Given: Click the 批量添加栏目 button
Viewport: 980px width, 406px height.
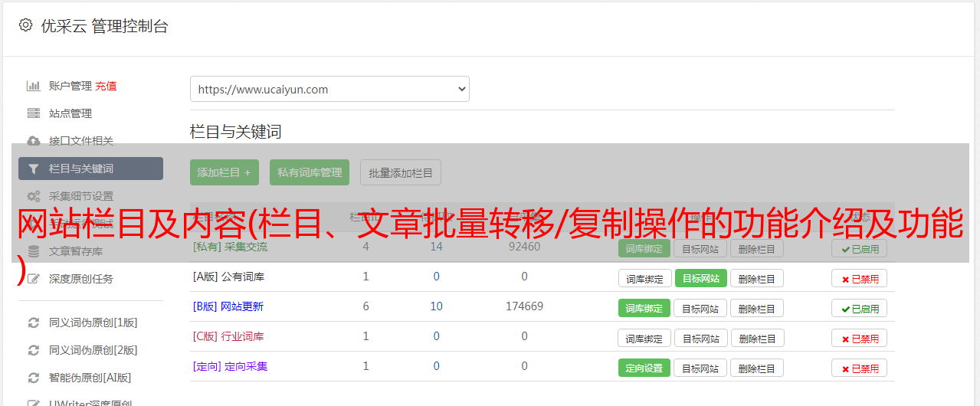Looking at the screenshot, I should pos(401,172).
